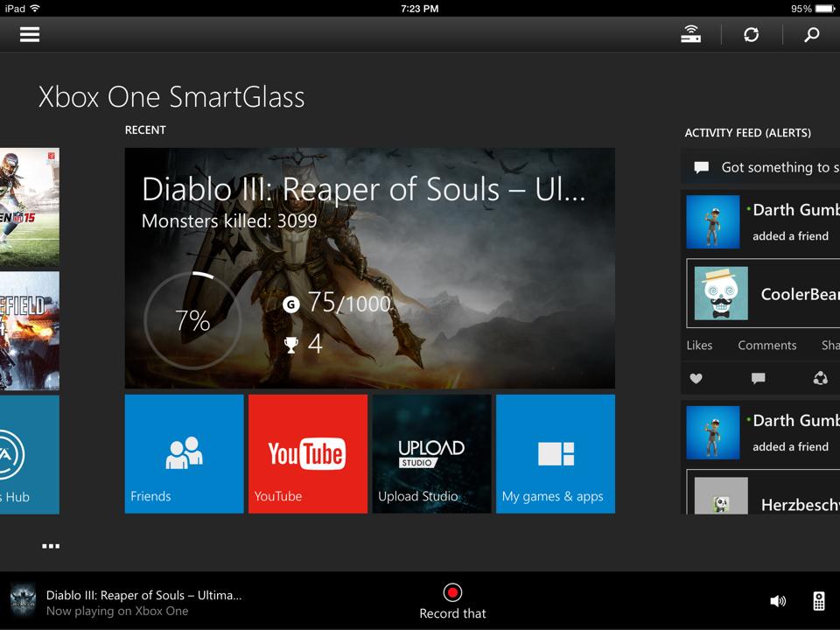Expand more recent items via ellipsis

[51, 545]
